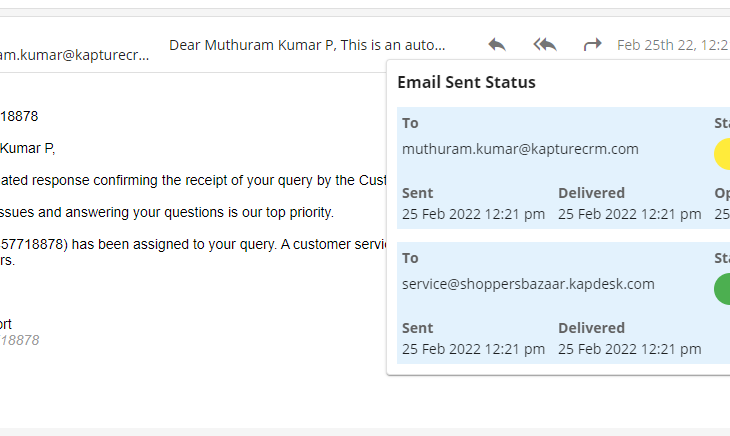Select the sender address ending kapturecr...
Screen dimensions: 730x436
pos(74,55)
